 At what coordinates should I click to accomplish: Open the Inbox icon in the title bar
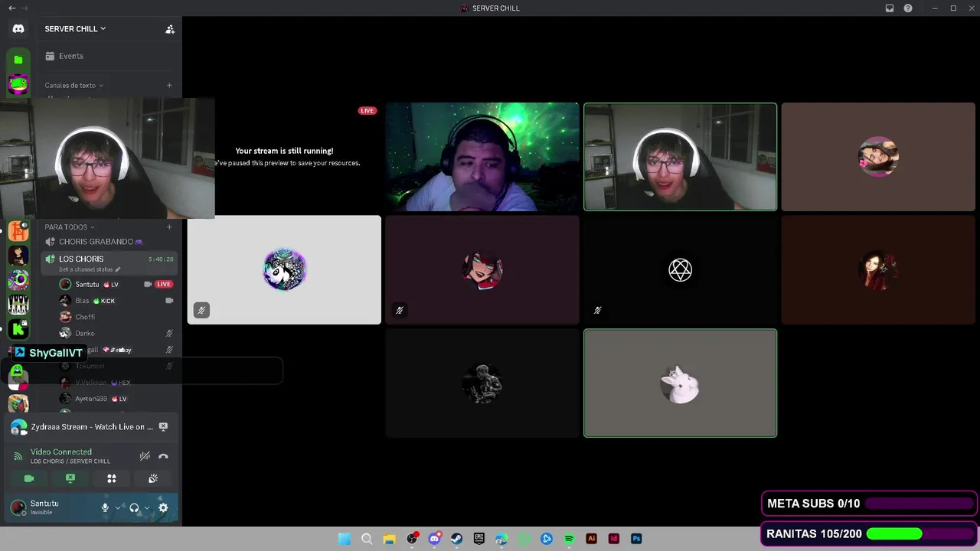point(890,8)
